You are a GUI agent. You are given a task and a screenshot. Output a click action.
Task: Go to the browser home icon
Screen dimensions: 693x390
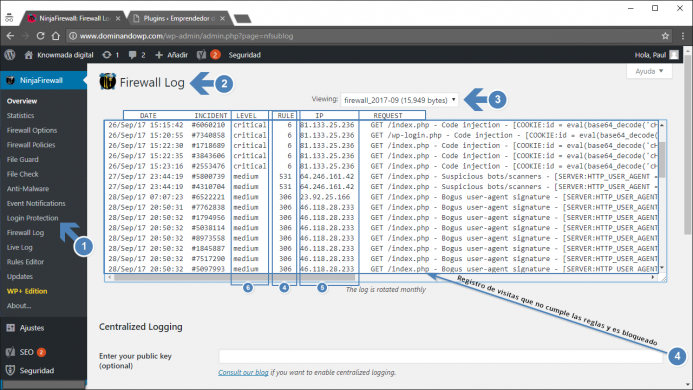(56, 36)
